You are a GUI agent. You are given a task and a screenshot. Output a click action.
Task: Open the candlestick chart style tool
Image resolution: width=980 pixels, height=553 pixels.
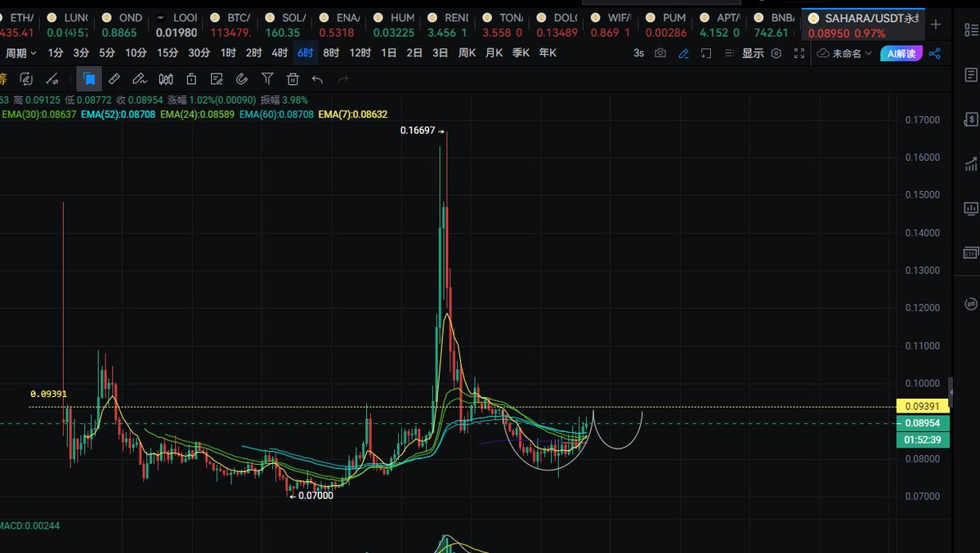click(x=166, y=78)
